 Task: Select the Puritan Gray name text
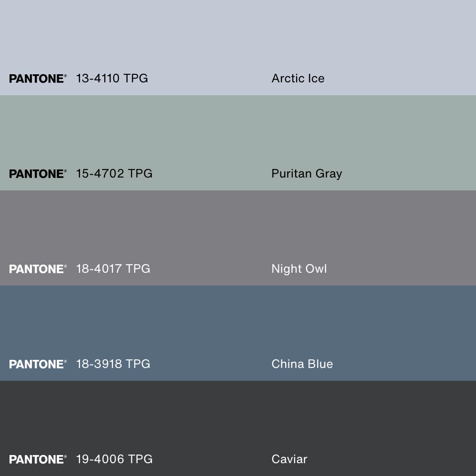pyautogui.click(x=307, y=174)
